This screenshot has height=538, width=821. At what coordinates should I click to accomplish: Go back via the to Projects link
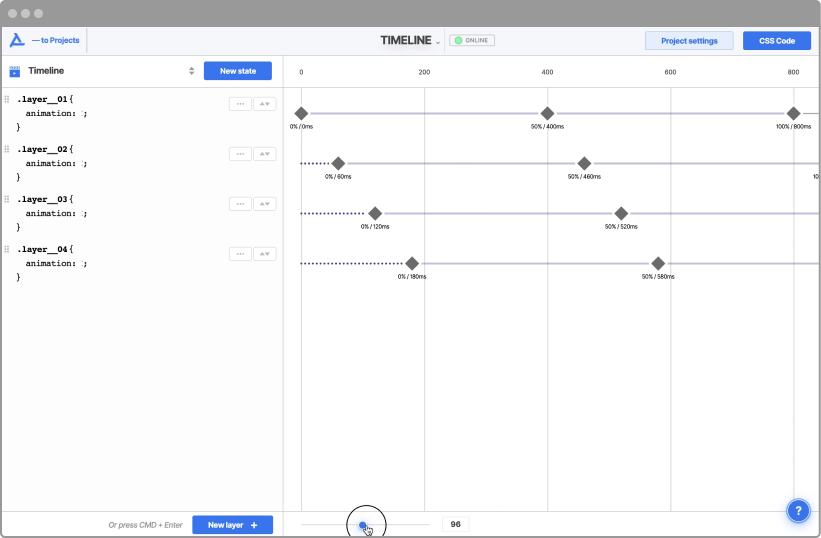pyautogui.click(x=56, y=40)
